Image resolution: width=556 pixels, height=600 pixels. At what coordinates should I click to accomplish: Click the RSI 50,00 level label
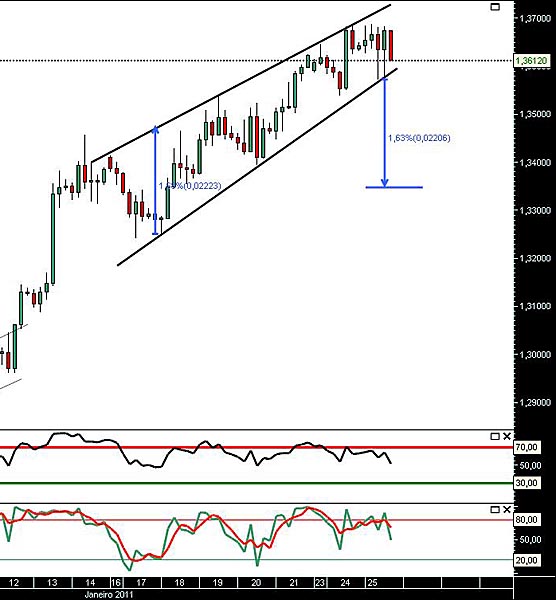coord(528,465)
